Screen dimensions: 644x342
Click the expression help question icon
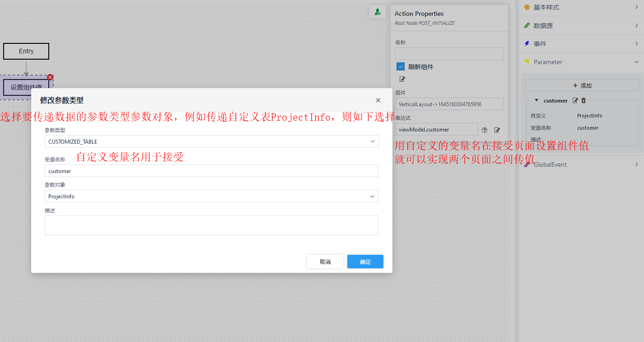pos(485,130)
